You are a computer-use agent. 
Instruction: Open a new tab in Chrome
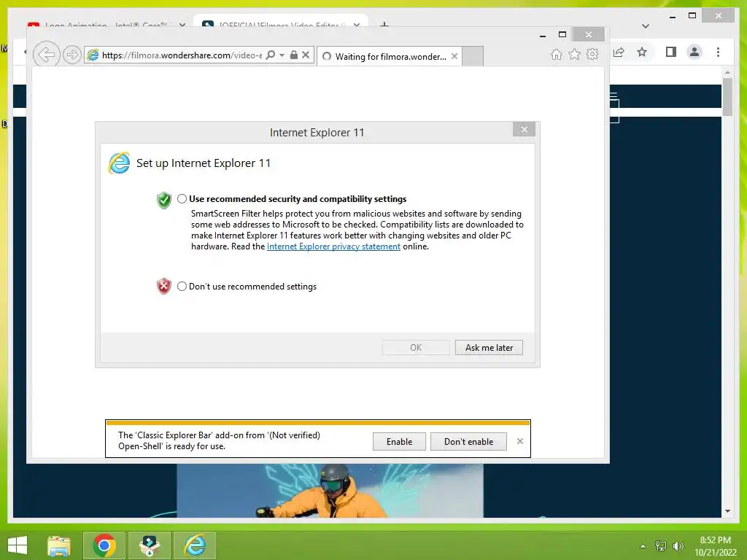(384, 24)
